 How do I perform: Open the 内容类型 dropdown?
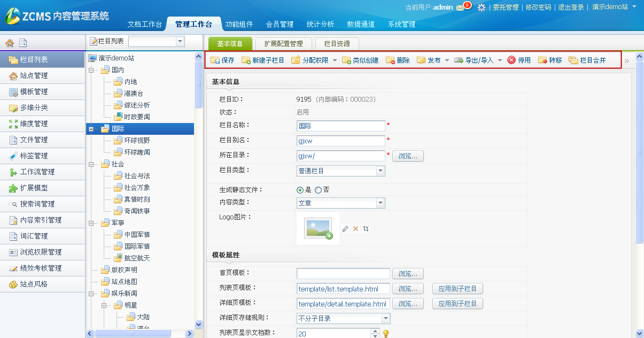[380, 203]
